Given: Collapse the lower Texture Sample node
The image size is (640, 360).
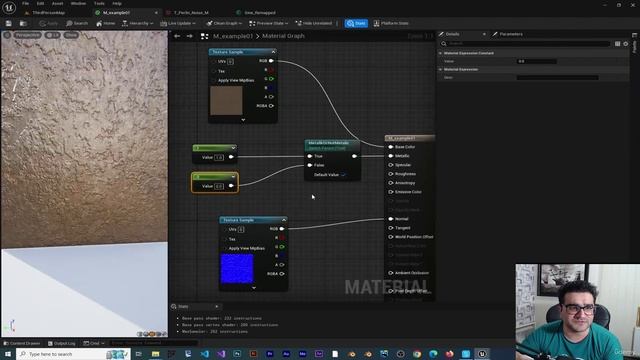Looking at the screenshot, I should (284, 220).
